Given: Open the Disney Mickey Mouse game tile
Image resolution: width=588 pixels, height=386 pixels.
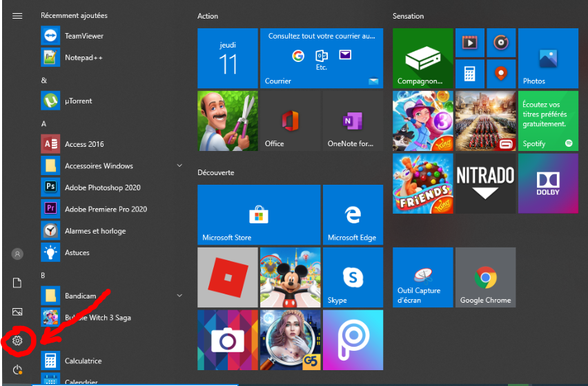Looking at the screenshot, I should click(x=291, y=277).
